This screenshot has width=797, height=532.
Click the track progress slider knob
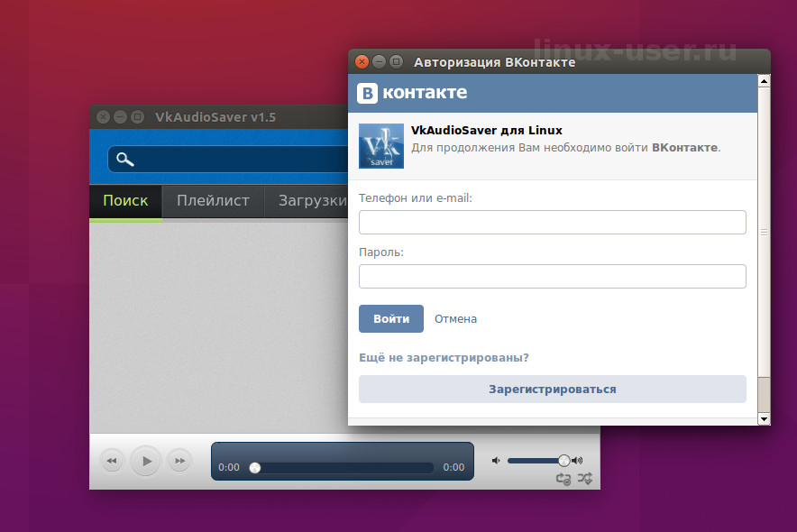coord(255,467)
